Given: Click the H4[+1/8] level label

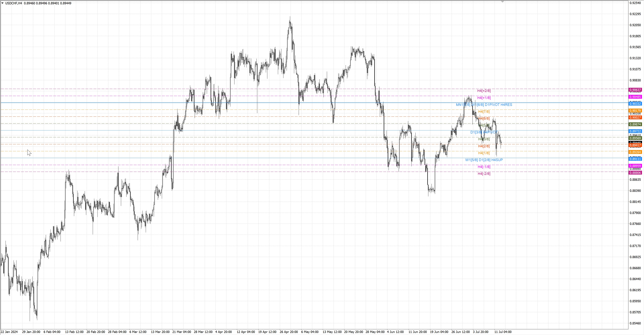Looking at the screenshot, I should coord(484,98).
